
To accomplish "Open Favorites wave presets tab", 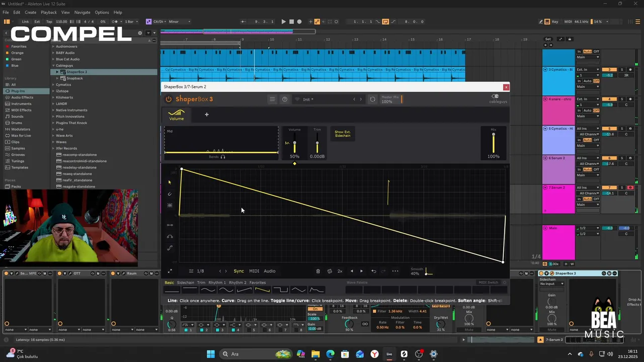I will 258,283.
